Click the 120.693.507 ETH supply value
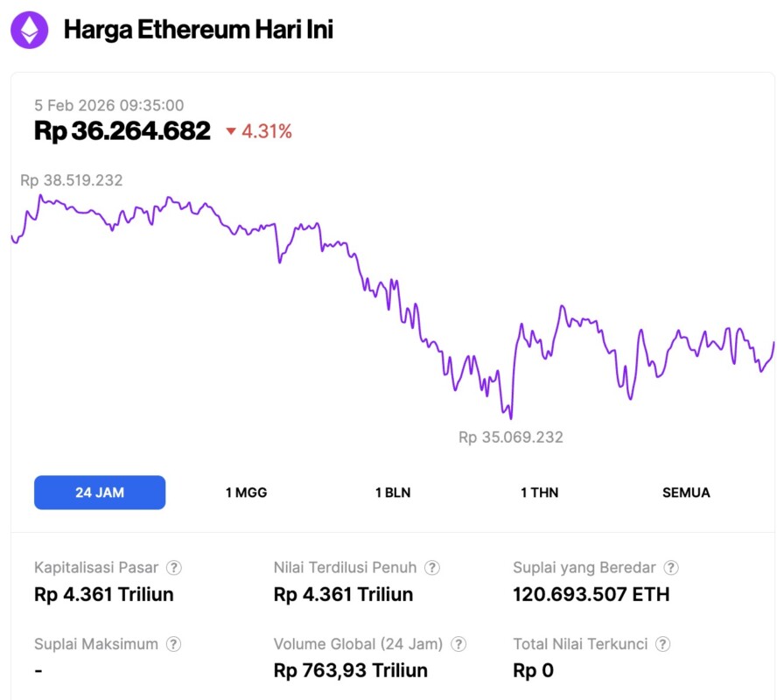The image size is (777, 700). (591, 595)
